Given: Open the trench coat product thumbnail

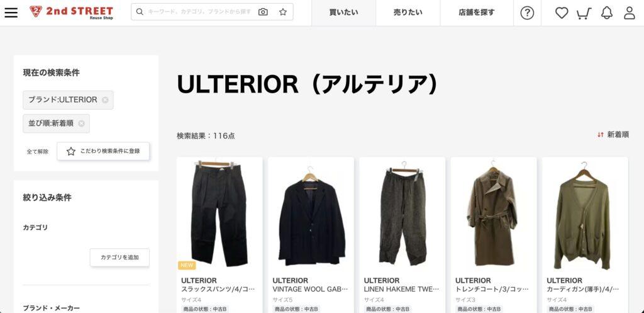Looking at the screenshot, I should 494,213.
